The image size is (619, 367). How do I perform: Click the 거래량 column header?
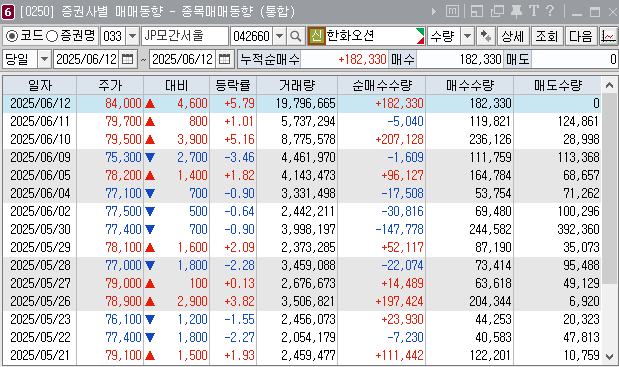297,85
